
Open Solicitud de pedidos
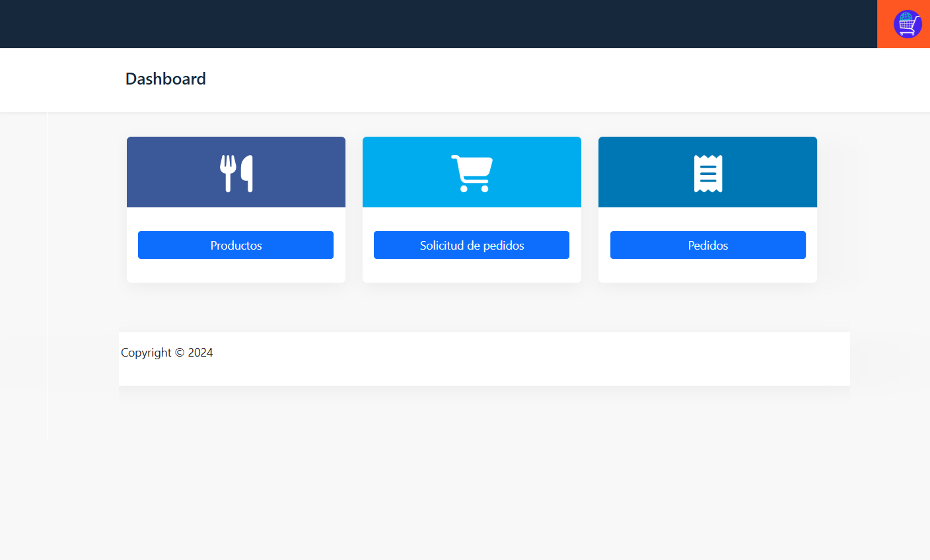click(472, 245)
